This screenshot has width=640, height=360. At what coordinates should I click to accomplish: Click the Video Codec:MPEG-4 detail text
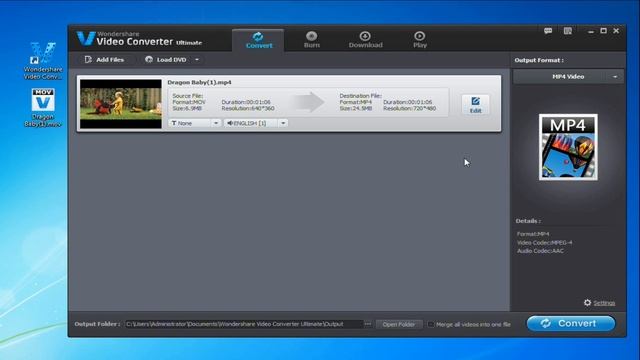tap(544, 242)
